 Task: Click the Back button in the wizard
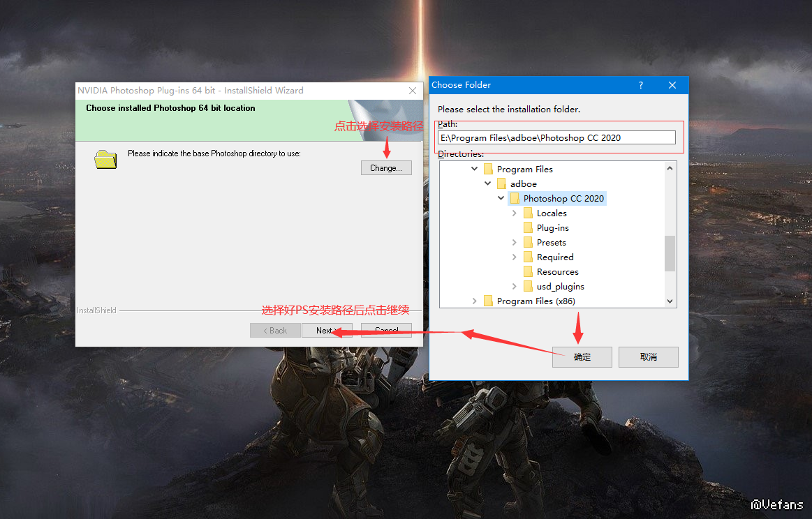(x=275, y=330)
